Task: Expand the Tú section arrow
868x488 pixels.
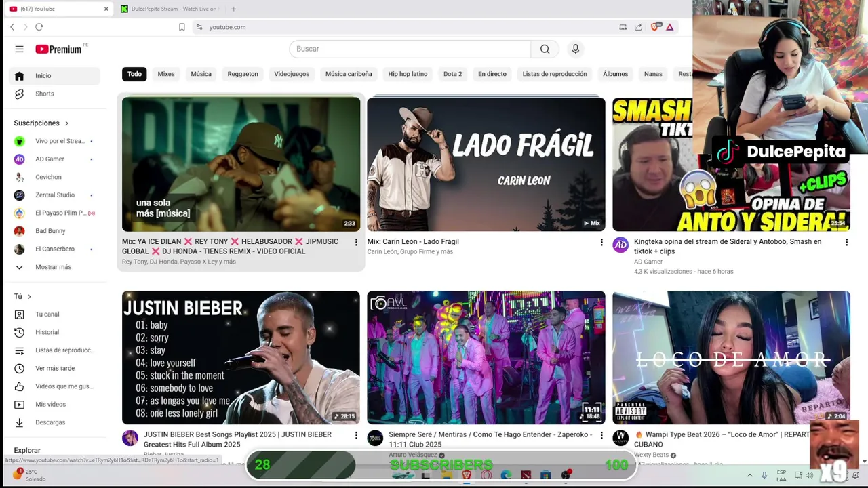Action: click(x=29, y=296)
